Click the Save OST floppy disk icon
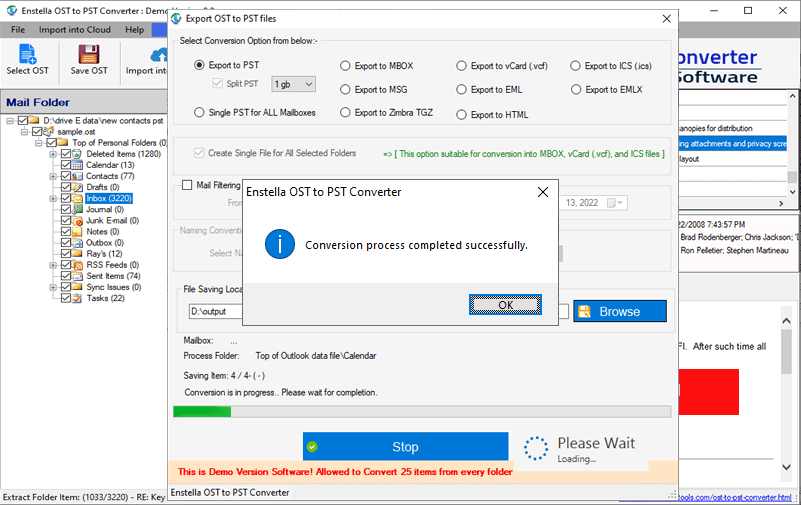 [x=89, y=55]
